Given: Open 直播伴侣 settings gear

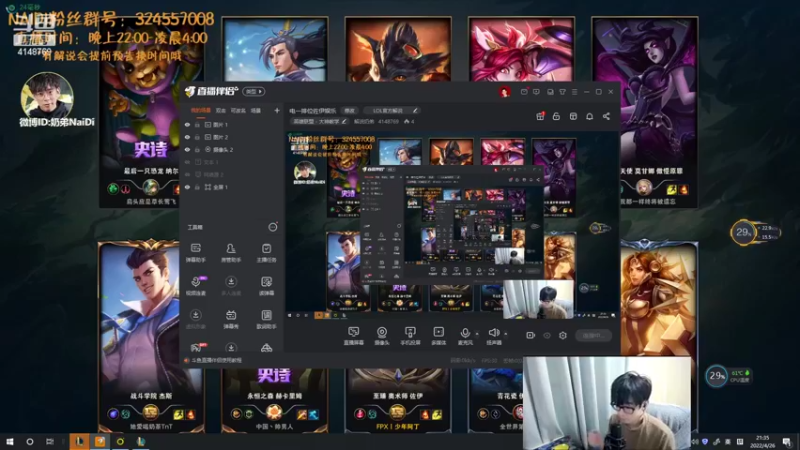Looking at the screenshot, I should 563,335.
